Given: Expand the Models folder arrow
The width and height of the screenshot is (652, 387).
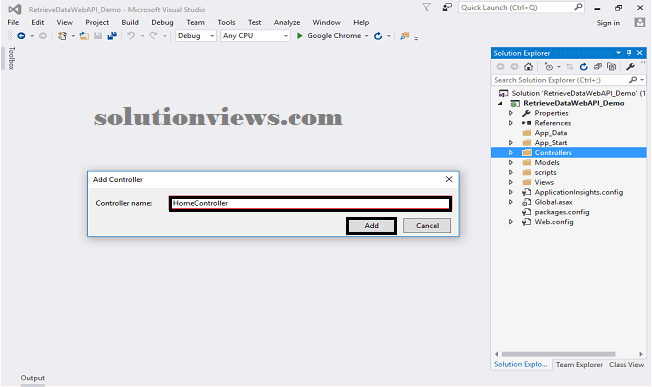Looking at the screenshot, I should point(511,163).
